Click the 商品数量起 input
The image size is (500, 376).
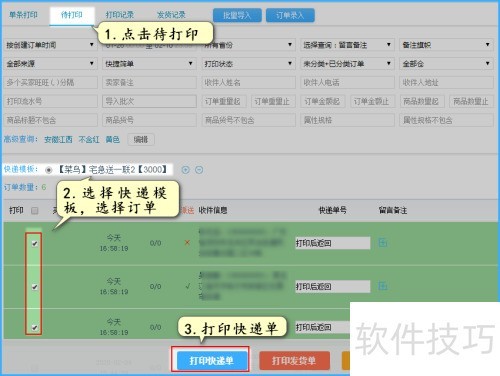click(x=422, y=101)
